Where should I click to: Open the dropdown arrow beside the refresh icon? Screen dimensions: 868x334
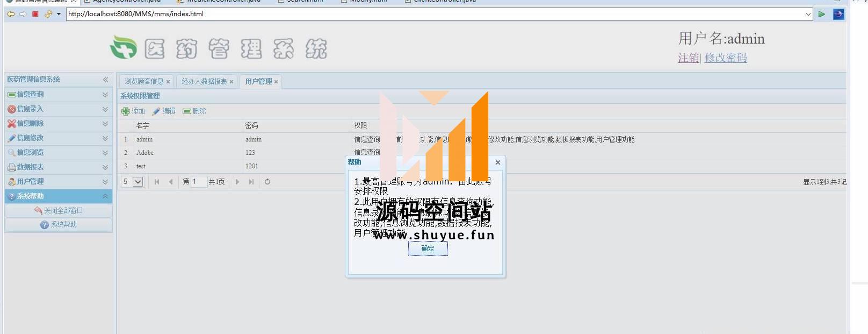(59, 14)
